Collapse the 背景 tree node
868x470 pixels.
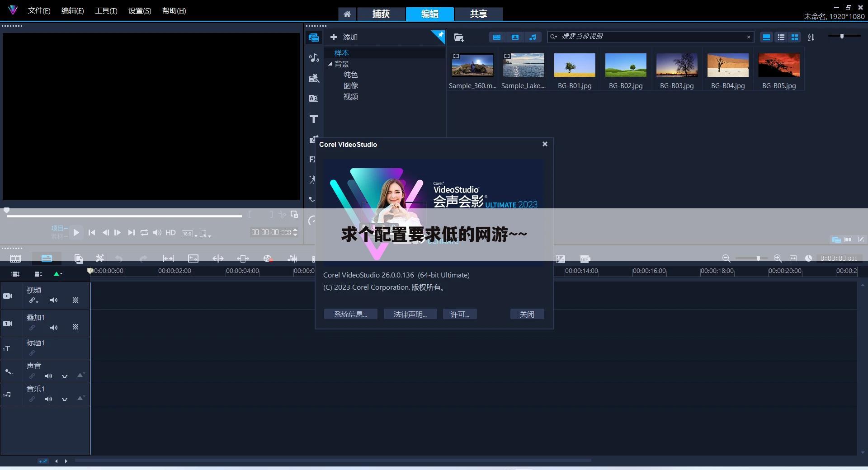coord(330,64)
